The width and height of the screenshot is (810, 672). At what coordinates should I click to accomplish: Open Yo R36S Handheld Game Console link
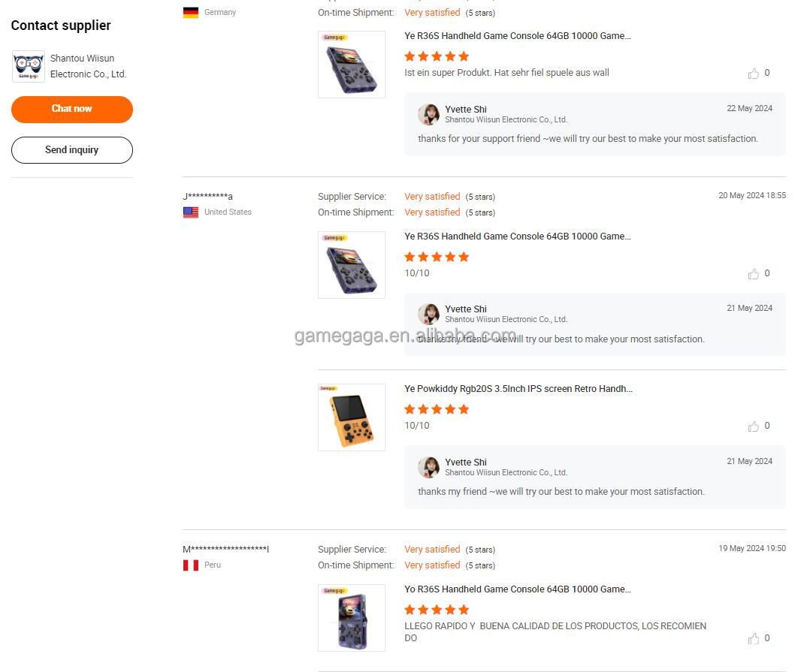(518, 589)
